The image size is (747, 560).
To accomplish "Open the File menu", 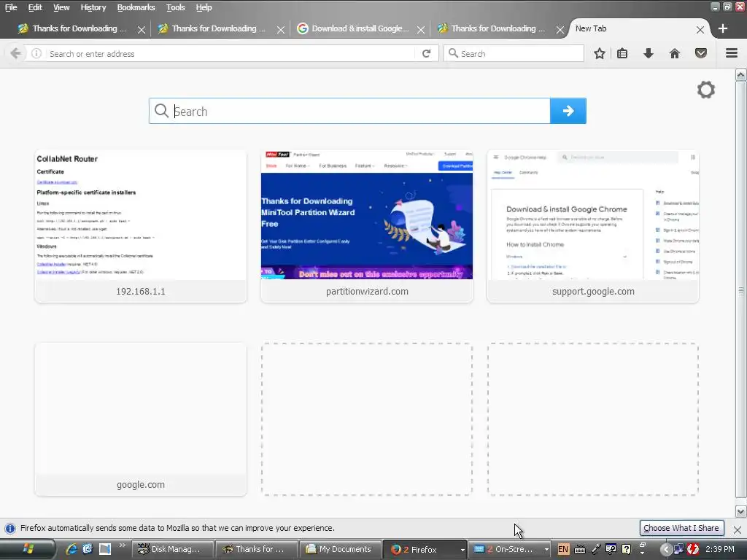I will pos(11,7).
